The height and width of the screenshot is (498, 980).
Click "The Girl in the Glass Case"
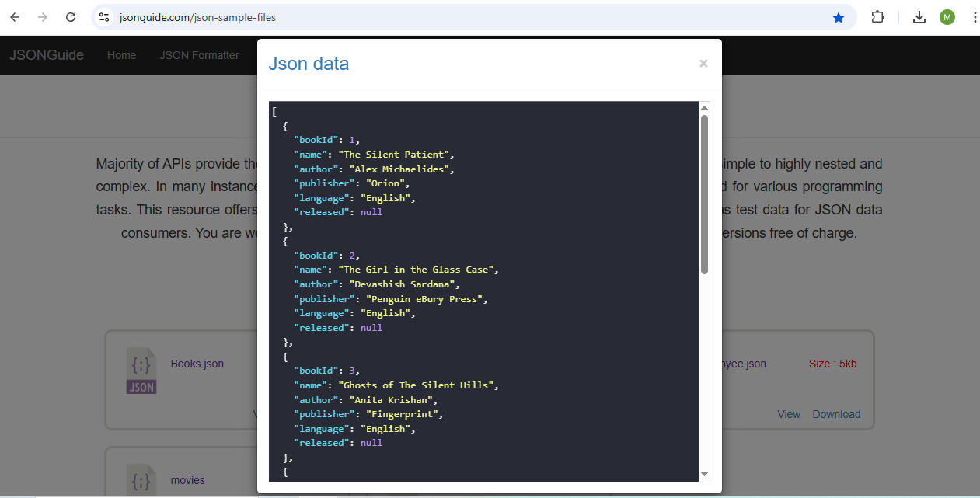point(418,270)
